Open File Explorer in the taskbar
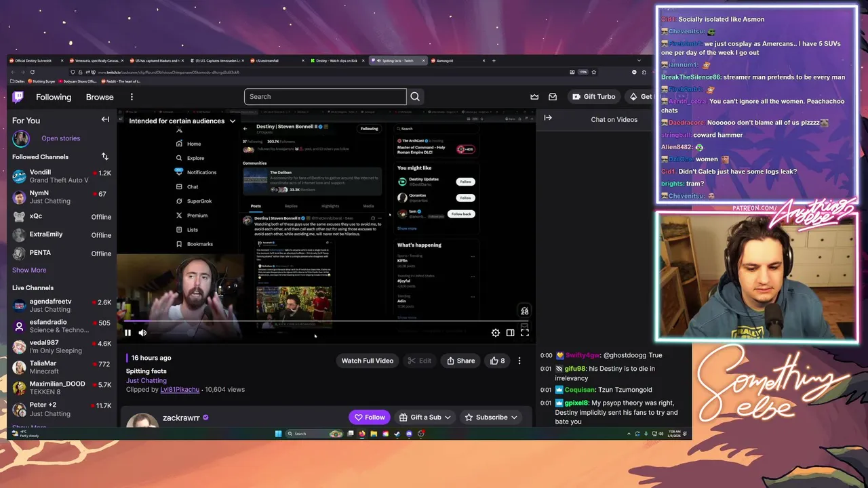Image resolution: width=868 pixels, height=488 pixels. [x=374, y=434]
